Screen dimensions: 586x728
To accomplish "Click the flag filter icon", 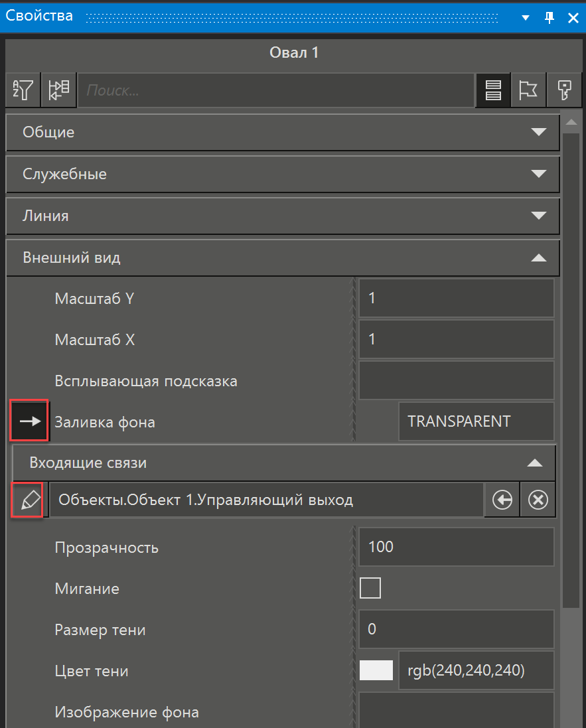I will point(528,90).
